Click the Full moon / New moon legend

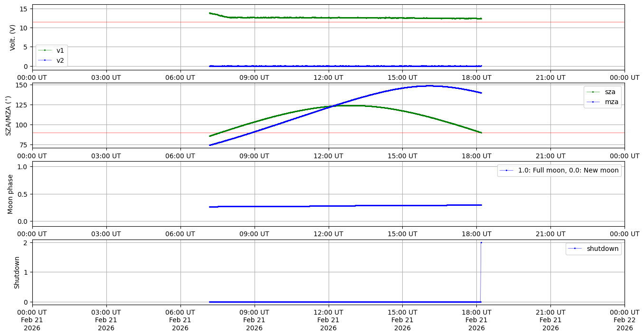559,170
